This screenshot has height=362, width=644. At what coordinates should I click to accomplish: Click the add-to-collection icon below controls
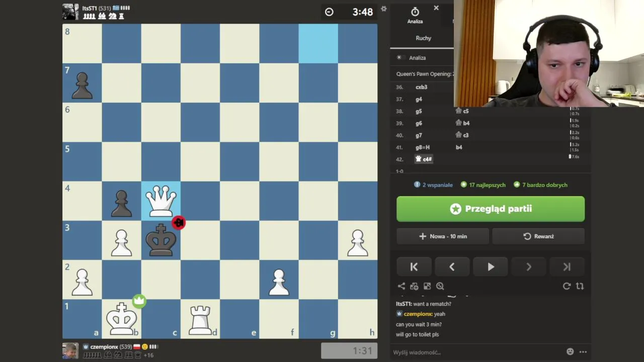tap(414, 286)
